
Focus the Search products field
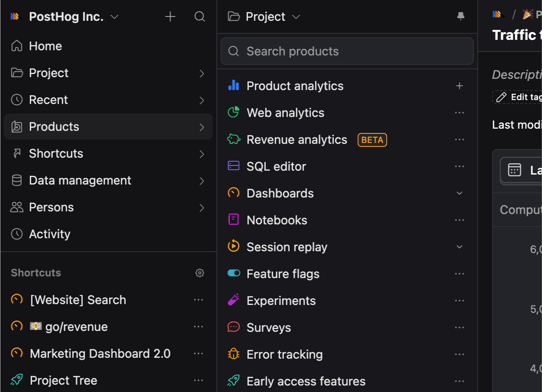coord(347,51)
